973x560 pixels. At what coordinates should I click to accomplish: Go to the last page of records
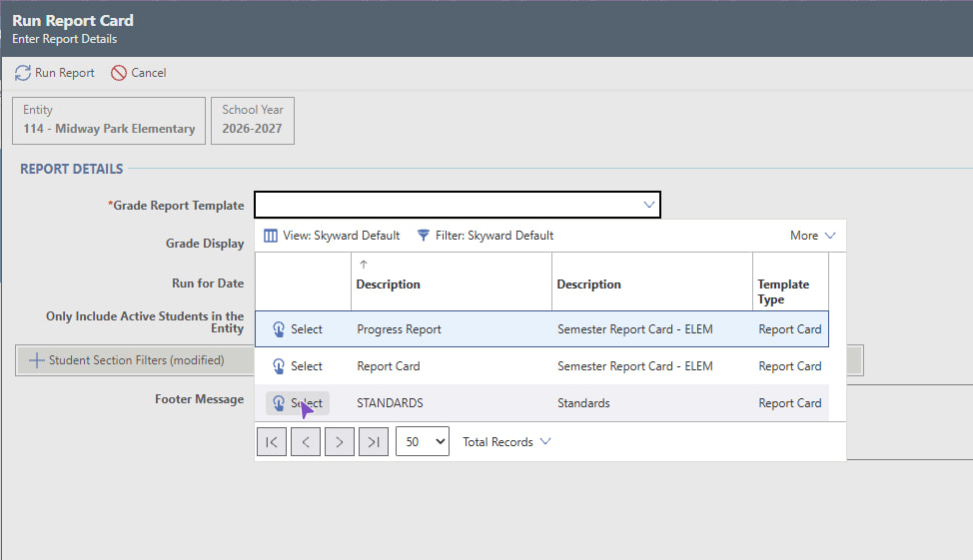coord(374,441)
